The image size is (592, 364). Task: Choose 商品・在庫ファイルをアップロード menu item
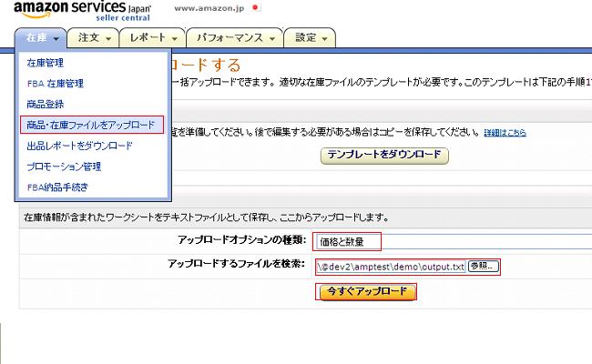(x=91, y=125)
